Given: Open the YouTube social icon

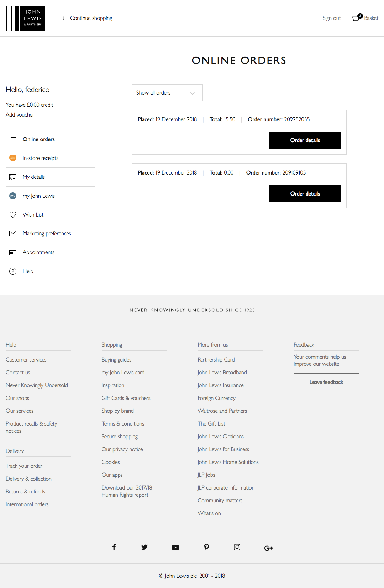Looking at the screenshot, I should pos(175,547).
